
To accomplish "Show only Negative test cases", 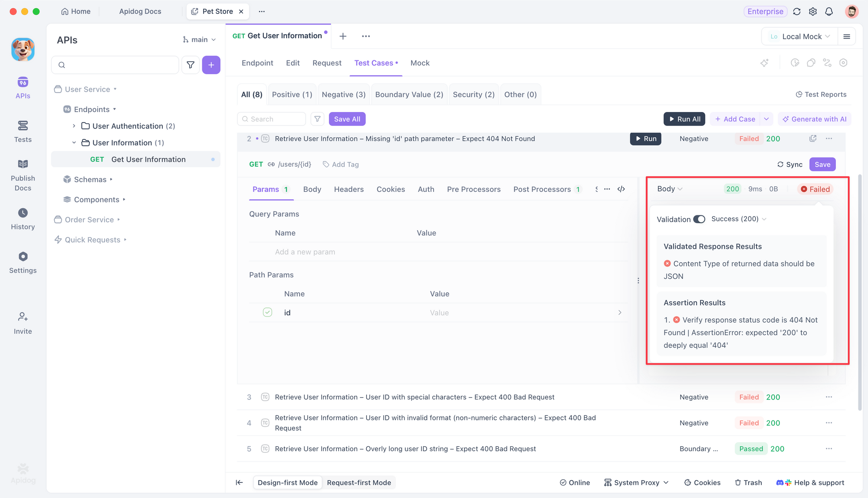I will 343,94.
